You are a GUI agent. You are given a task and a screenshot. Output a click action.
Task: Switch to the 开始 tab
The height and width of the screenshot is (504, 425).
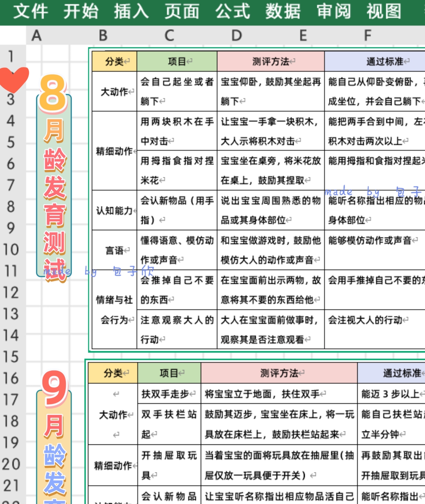(x=81, y=11)
